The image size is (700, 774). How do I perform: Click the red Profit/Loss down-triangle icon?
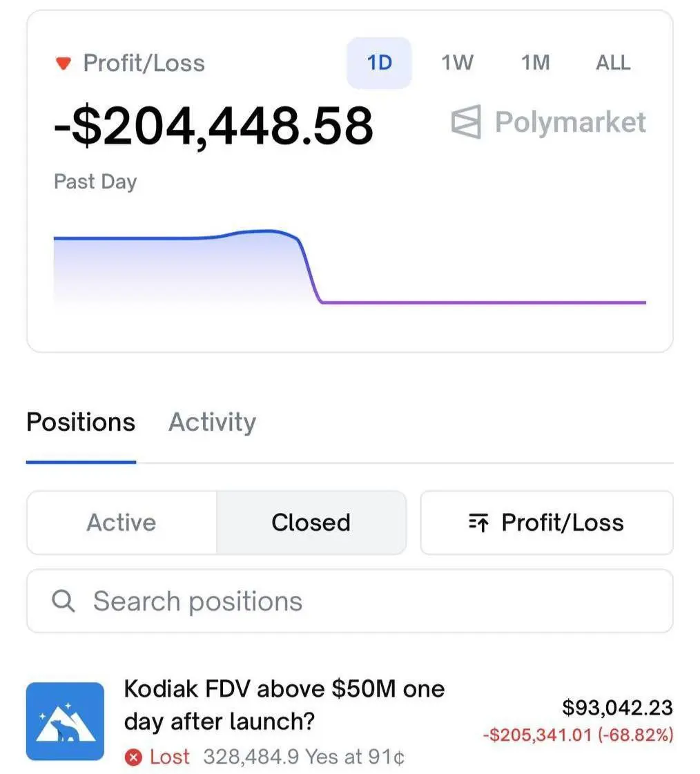click(x=64, y=64)
